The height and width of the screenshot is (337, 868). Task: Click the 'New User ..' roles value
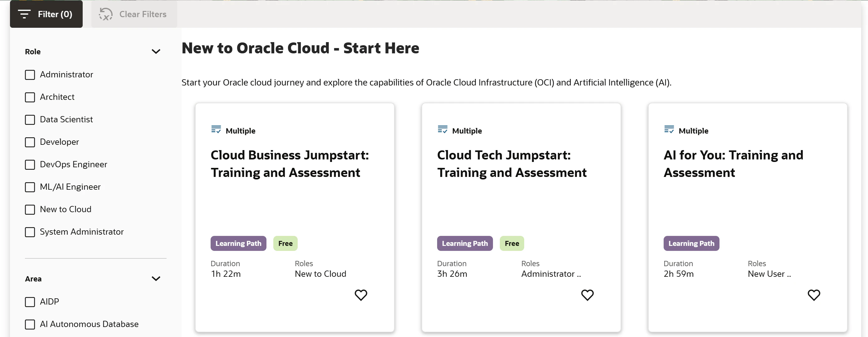pos(769,274)
